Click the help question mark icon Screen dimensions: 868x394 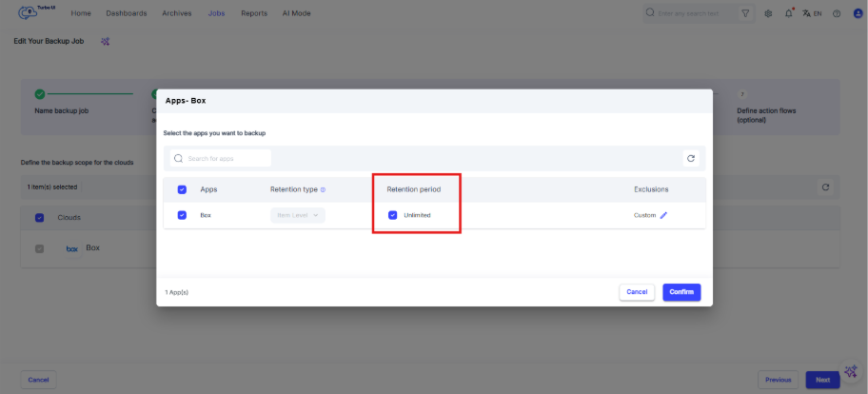[837, 14]
